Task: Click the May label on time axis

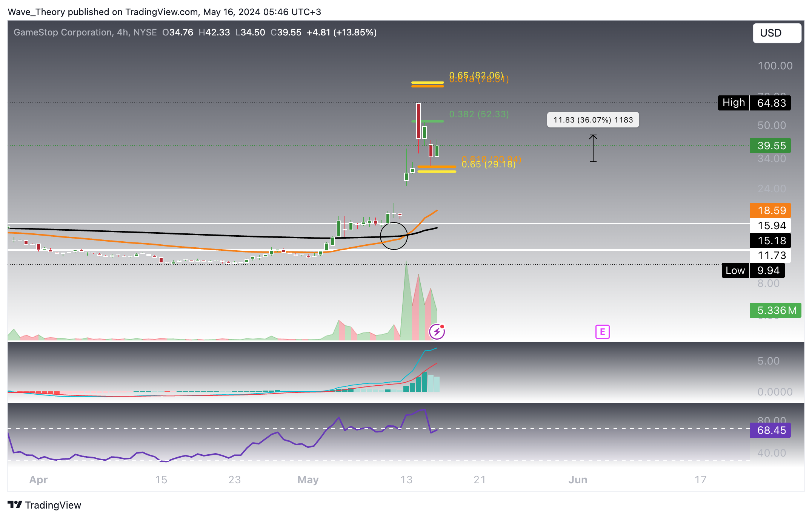Action: 308,480
